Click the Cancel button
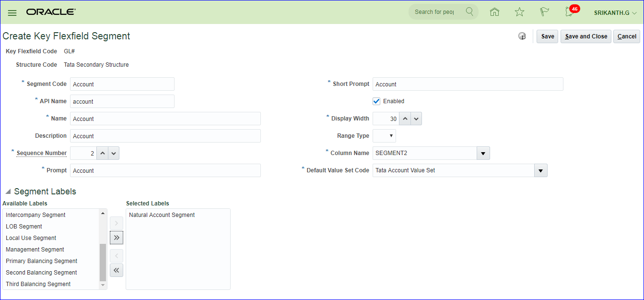 [x=626, y=36]
